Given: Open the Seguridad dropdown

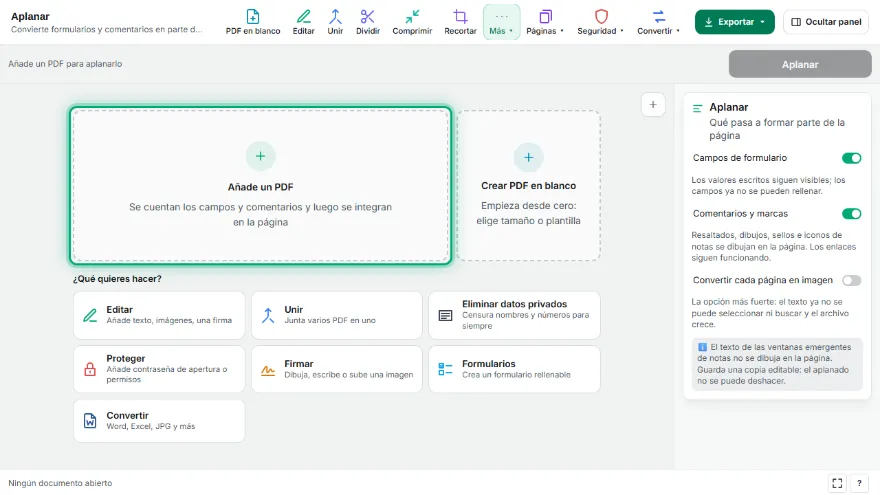Looking at the screenshot, I should (601, 22).
